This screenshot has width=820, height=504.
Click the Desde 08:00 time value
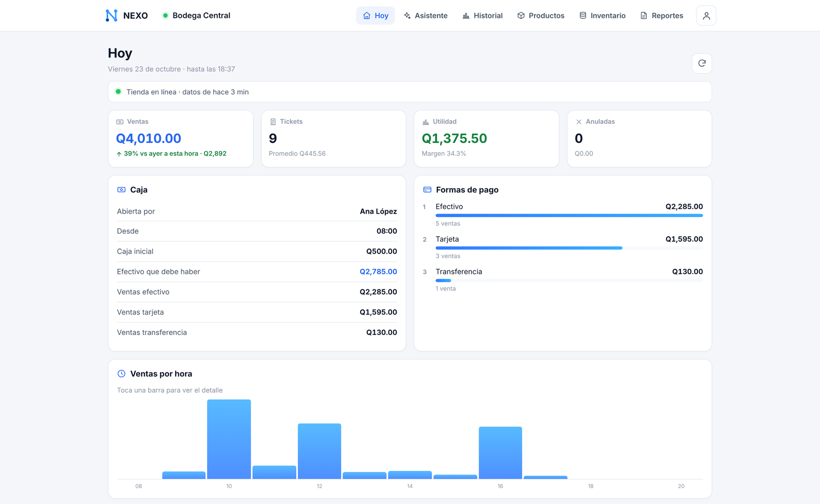(x=387, y=231)
